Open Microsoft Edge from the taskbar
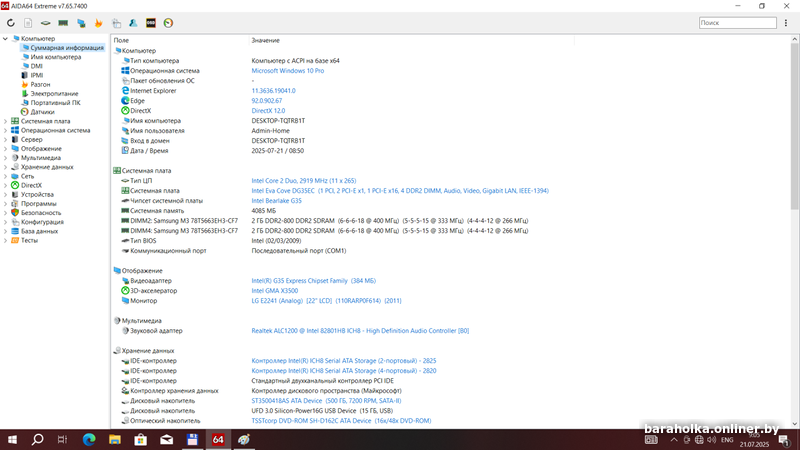Image resolution: width=800 pixels, height=450 pixels. pyautogui.click(x=89, y=440)
